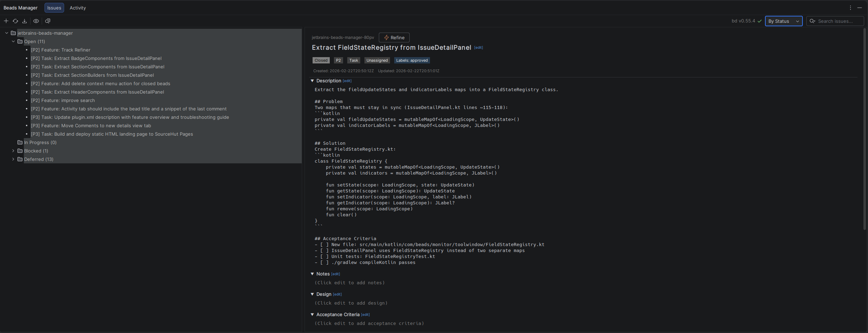Viewport: 868px width, 333px height.
Task: Expand the Deferred (13) folder
Action: click(x=13, y=159)
